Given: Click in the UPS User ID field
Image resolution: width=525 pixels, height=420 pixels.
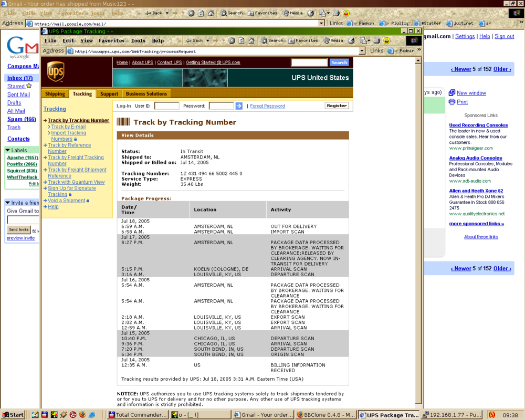Looking at the screenshot, I should coord(166,106).
